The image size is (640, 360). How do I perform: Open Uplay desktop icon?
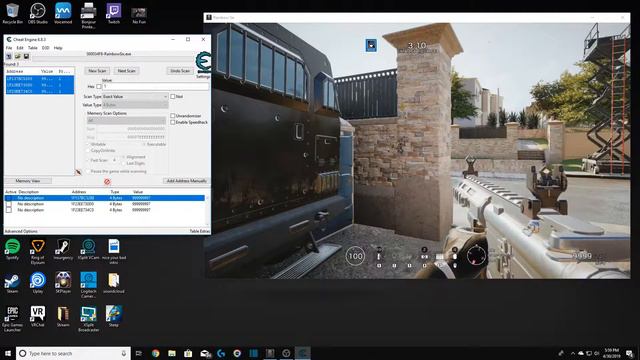pos(38,283)
